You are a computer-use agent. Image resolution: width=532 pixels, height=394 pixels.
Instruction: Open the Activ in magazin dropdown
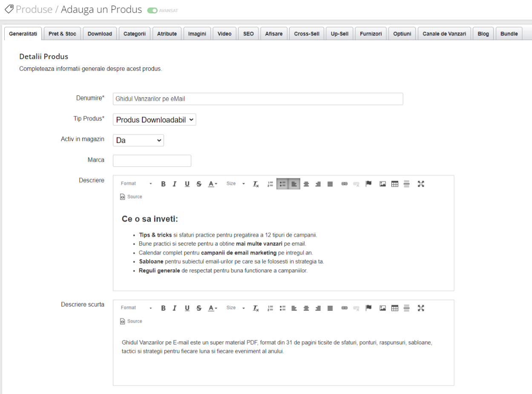point(138,140)
